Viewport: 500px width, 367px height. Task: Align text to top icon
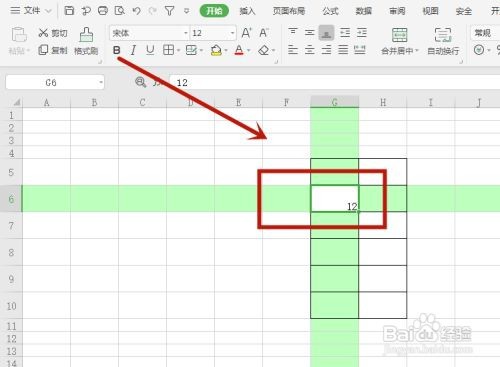[293, 32]
